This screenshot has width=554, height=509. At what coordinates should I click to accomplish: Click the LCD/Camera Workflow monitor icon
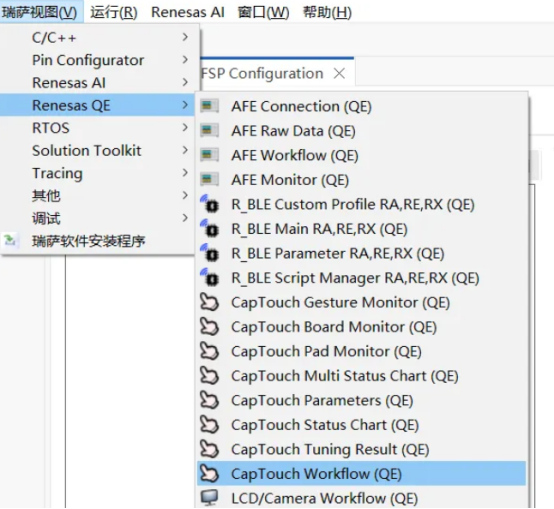coord(210,498)
